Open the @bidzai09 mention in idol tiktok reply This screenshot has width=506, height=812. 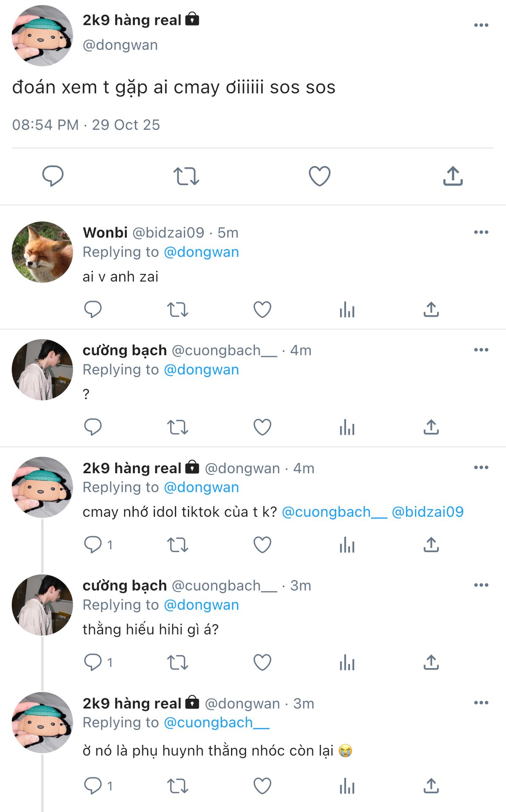427,512
